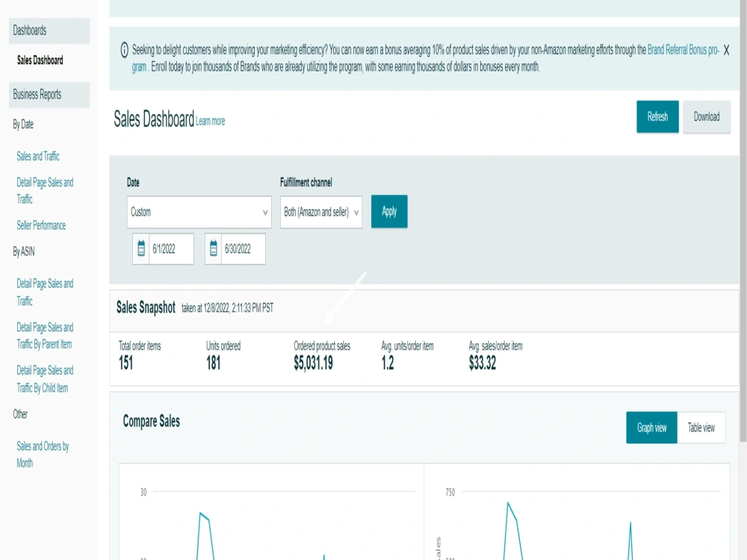The width and height of the screenshot is (747, 560).
Task: Click the Sales Snapshot heading
Action: click(146, 308)
